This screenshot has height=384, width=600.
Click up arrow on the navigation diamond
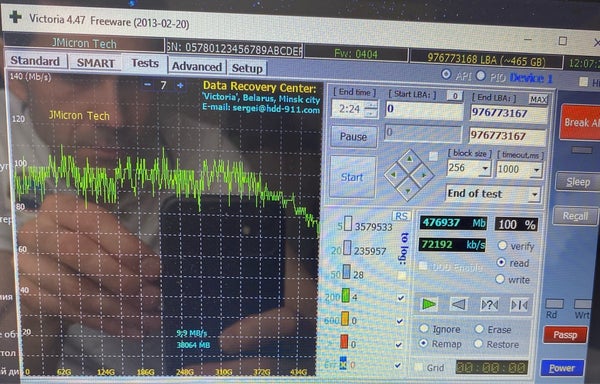[410, 160]
